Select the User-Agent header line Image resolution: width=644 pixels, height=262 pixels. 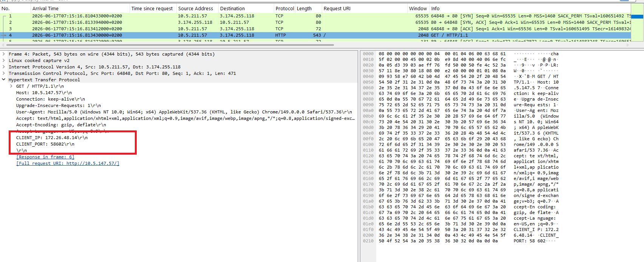tap(184, 112)
